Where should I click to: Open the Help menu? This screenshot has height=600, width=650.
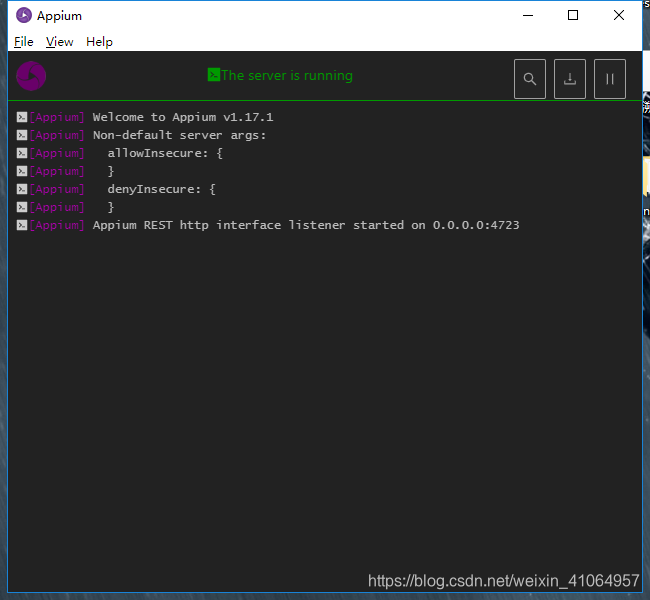(99, 42)
